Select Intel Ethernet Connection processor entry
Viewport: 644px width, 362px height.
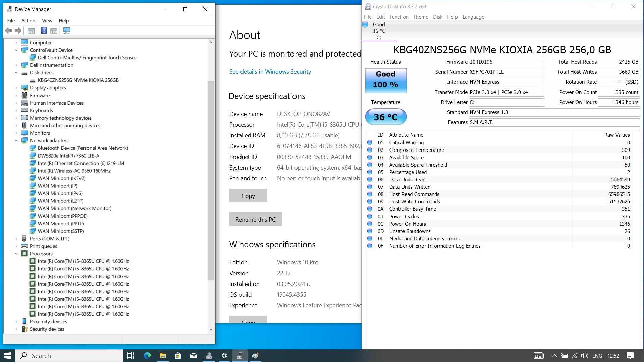[81, 163]
